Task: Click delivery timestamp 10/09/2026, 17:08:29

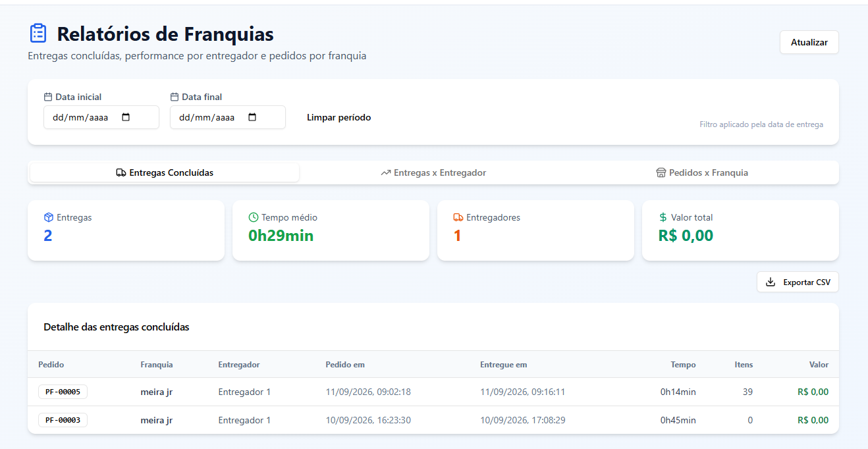Action: [x=523, y=420]
